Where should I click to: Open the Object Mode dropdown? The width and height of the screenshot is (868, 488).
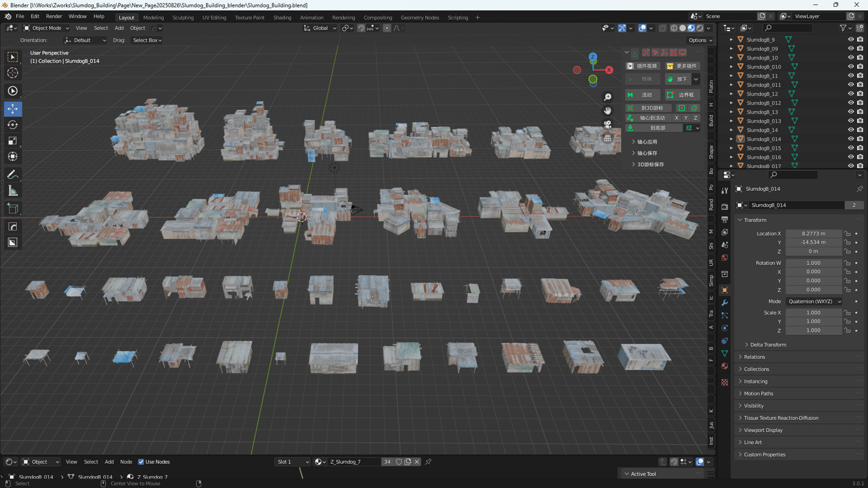(x=46, y=28)
